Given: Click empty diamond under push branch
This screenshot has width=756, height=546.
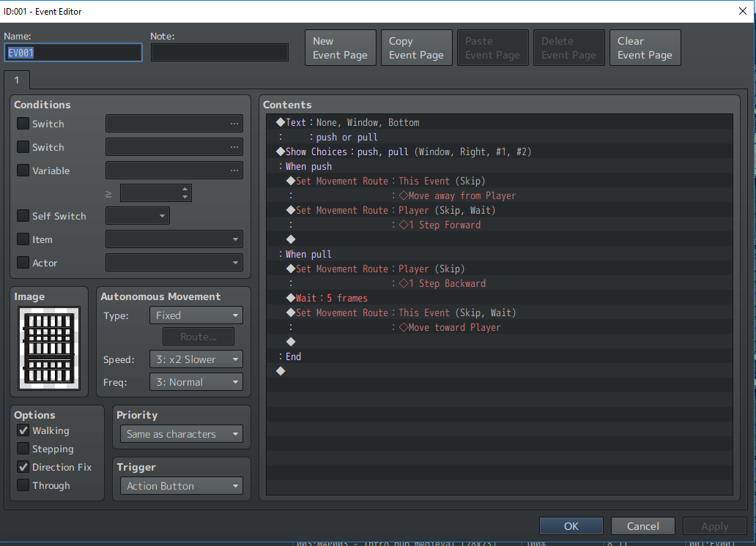Looking at the screenshot, I should [x=291, y=239].
